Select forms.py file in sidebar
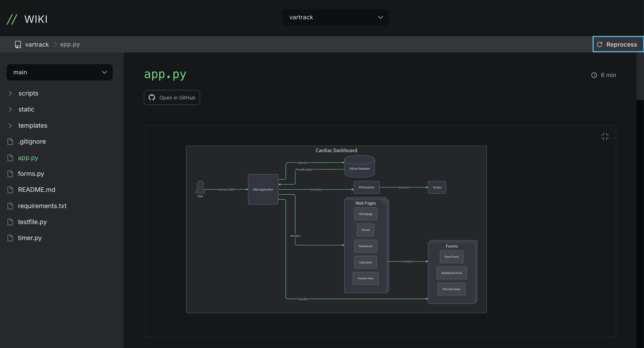644x348 pixels. (30, 174)
